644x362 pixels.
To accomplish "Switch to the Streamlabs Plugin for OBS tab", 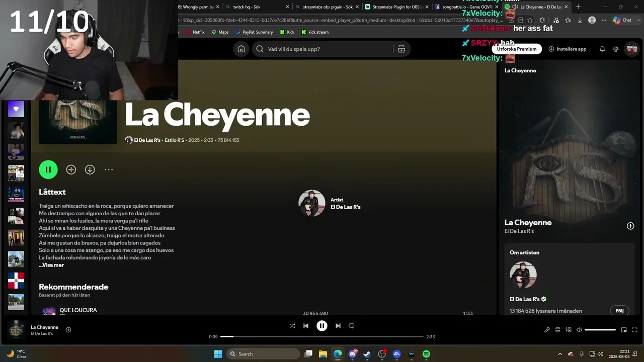I will coord(396,7).
